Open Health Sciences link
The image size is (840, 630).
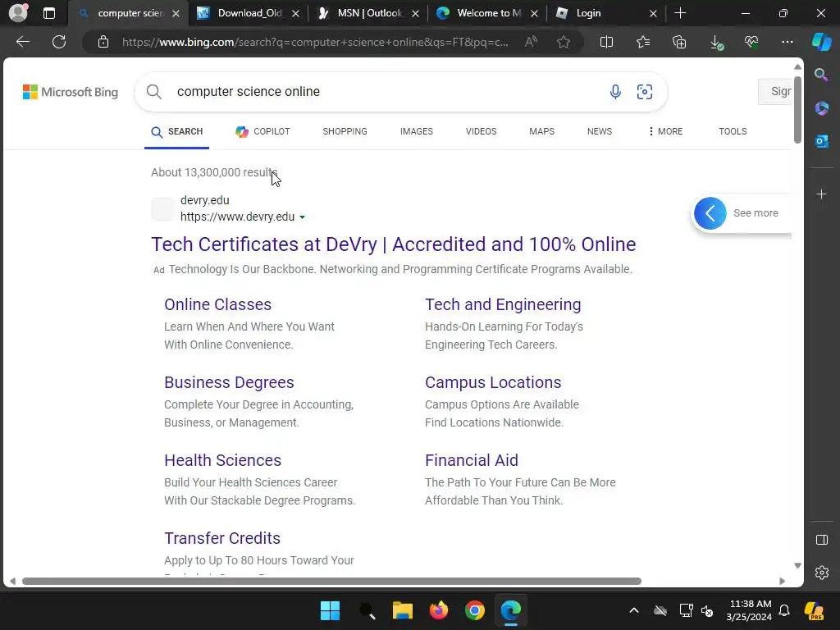click(222, 460)
